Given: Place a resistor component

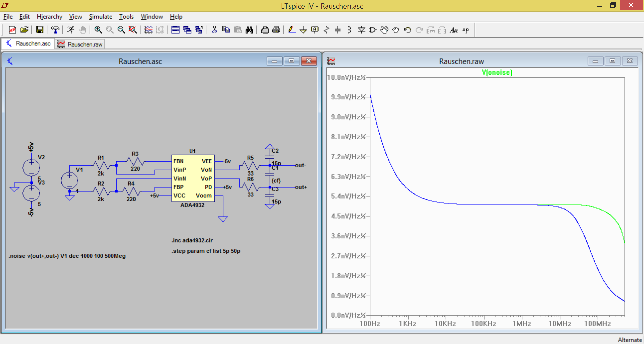Looking at the screenshot, I should point(326,30).
